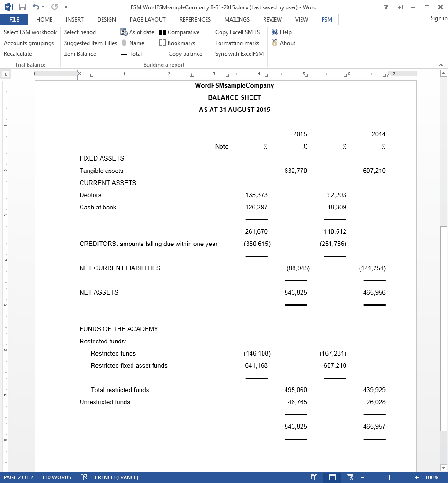Image resolution: width=448 pixels, height=483 pixels.
Task: Open FSM Help
Action: pyautogui.click(x=281, y=32)
